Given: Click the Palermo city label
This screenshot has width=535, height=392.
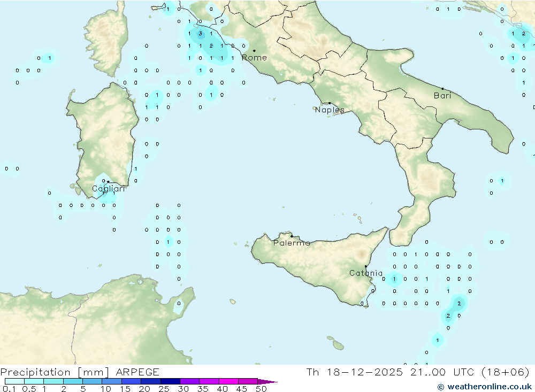Looking at the screenshot, I should click(x=292, y=243).
